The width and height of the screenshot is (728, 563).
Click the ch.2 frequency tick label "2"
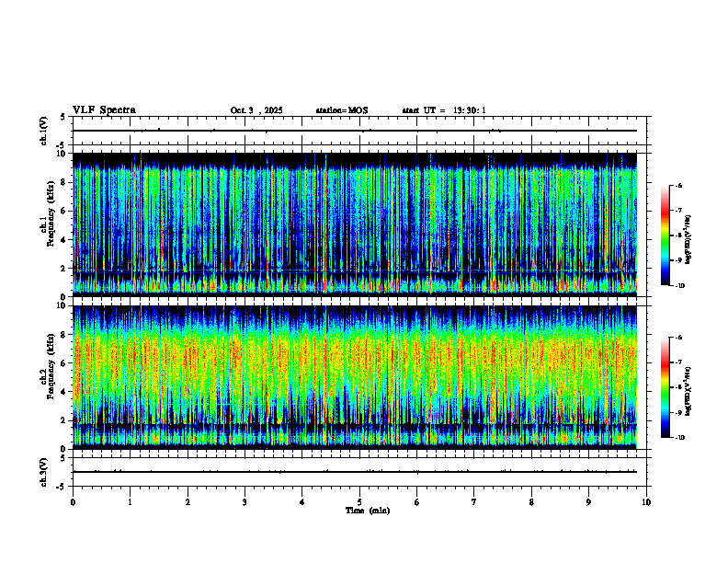click(x=64, y=420)
